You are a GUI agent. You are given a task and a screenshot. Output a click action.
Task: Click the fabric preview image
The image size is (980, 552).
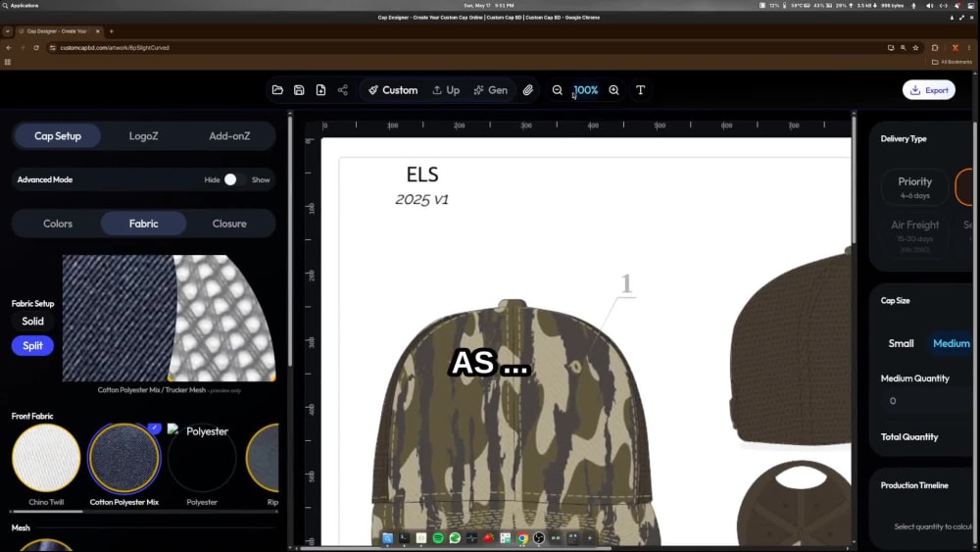169,318
